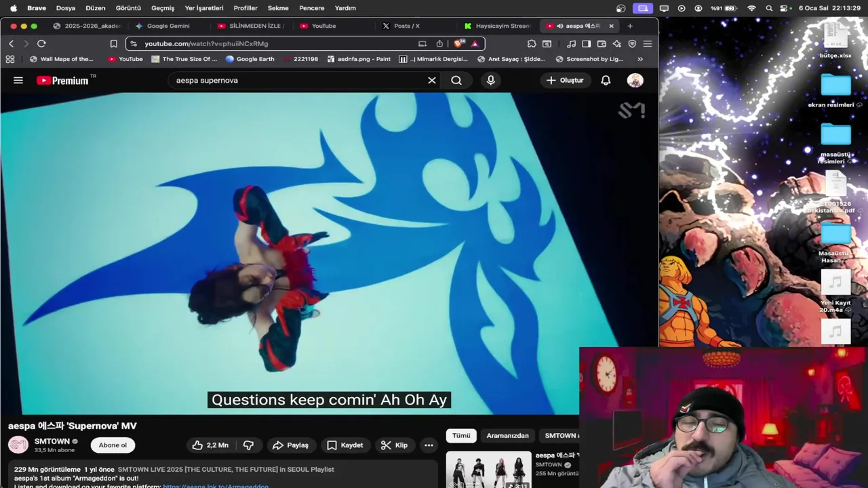Select the 'Tümü' filter chip
The image size is (868, 488).
coord(461,435)
